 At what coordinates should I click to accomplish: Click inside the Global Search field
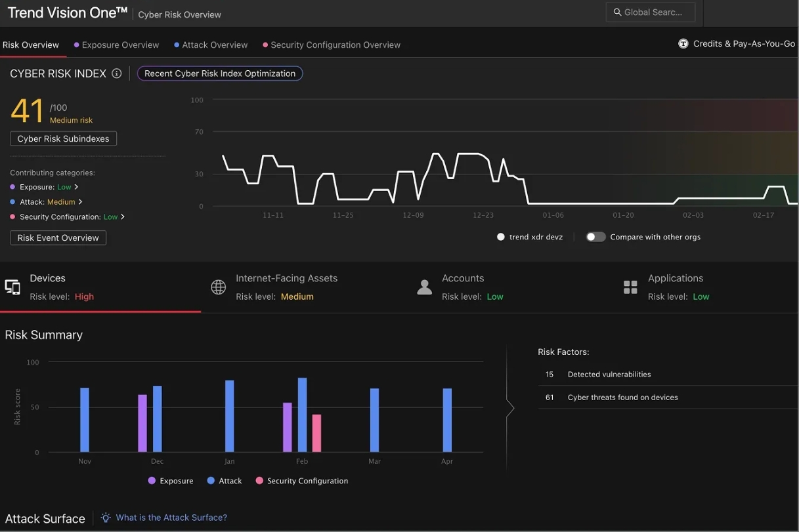[x=650, y=12]
